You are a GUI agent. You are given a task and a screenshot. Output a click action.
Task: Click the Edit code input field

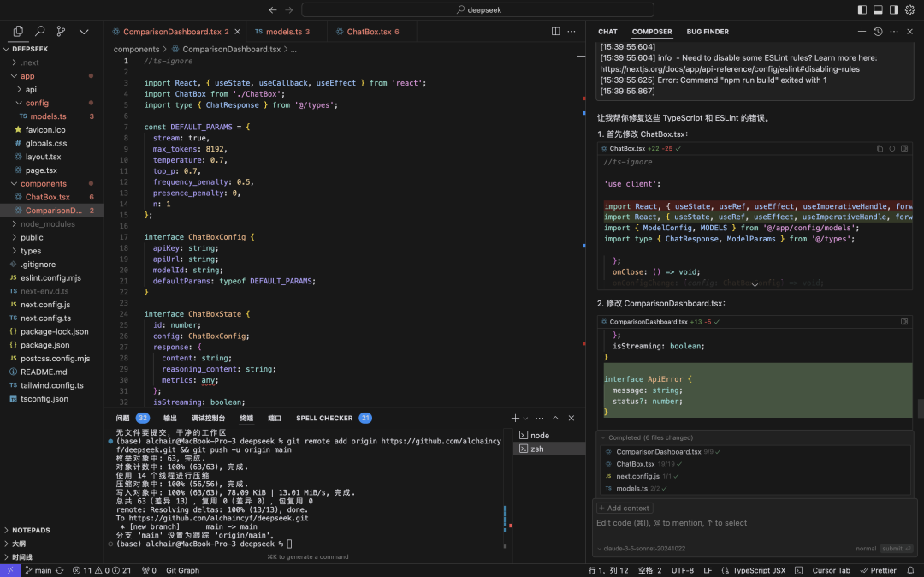tap(755, 523)
